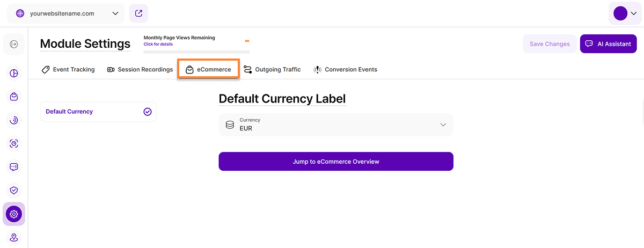Screen dimensions: 644x248
Task: Open the shield checkmark sidebar icon
Action: point(14,190)
